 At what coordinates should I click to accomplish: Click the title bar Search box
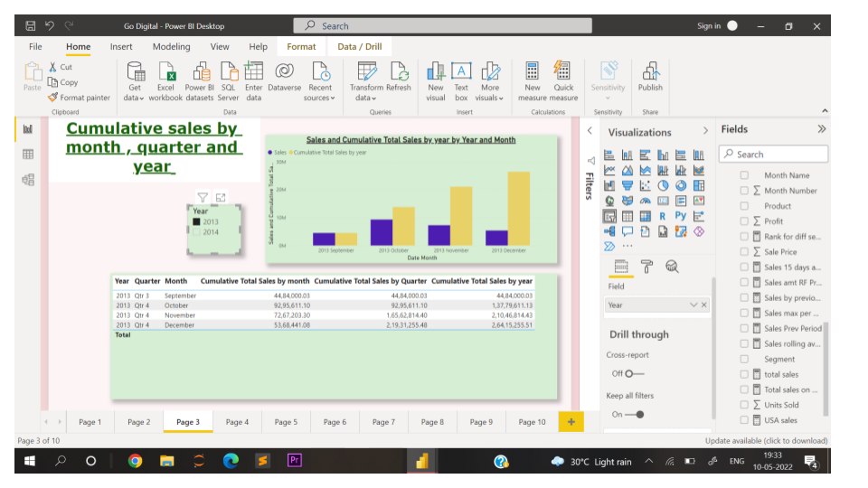pyautogui.click(x=442, y=25)
